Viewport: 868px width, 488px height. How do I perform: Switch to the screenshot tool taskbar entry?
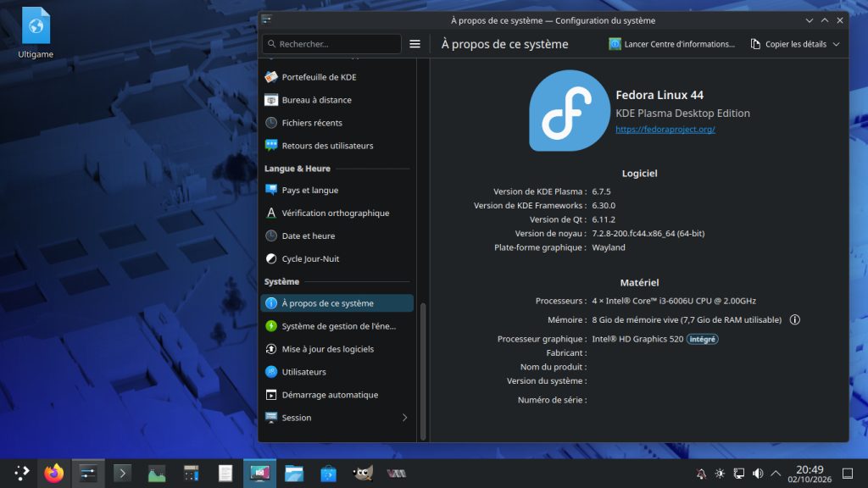pos(259,473)
